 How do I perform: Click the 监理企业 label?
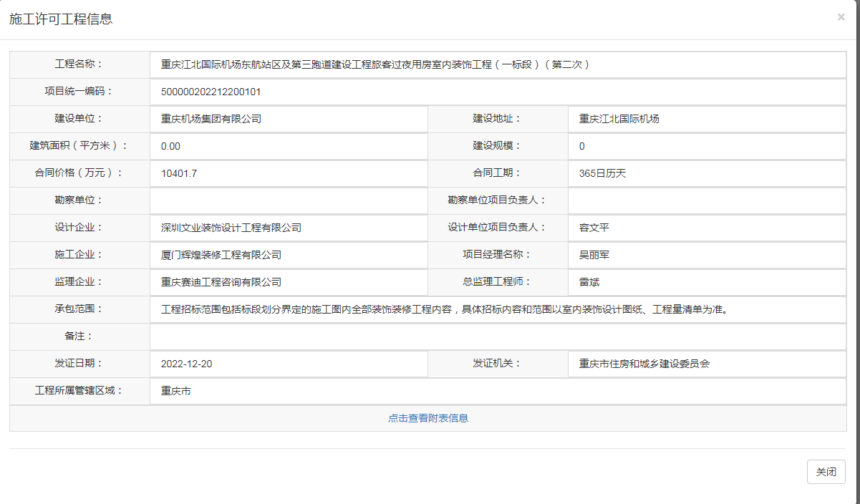79,281
